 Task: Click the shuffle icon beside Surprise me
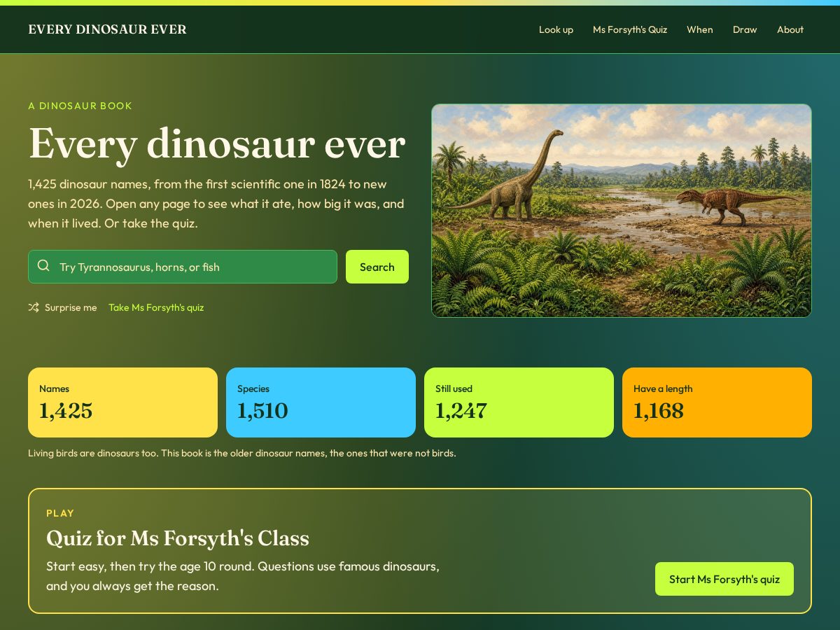[x=34, y=307]
